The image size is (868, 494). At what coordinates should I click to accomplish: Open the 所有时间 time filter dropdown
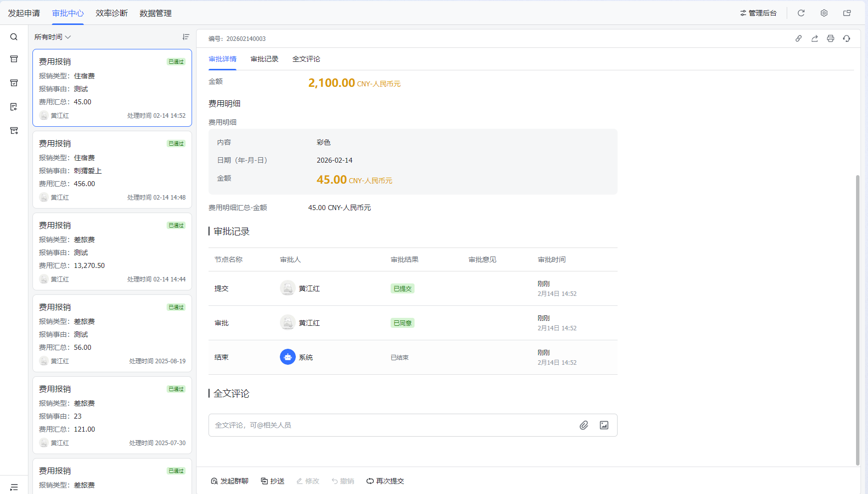52,37
